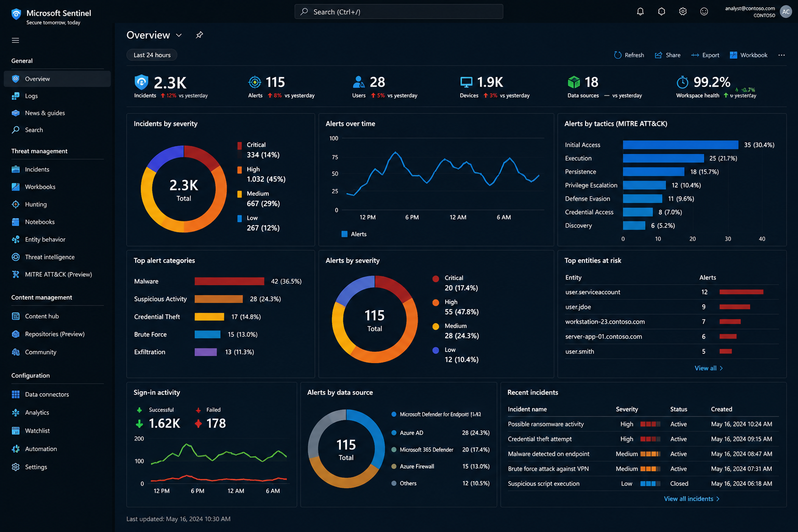Click the Notebooks sidebar icon
Image resolution: width=798 pixels, height=532 pixels.
[x=16, y=222]
